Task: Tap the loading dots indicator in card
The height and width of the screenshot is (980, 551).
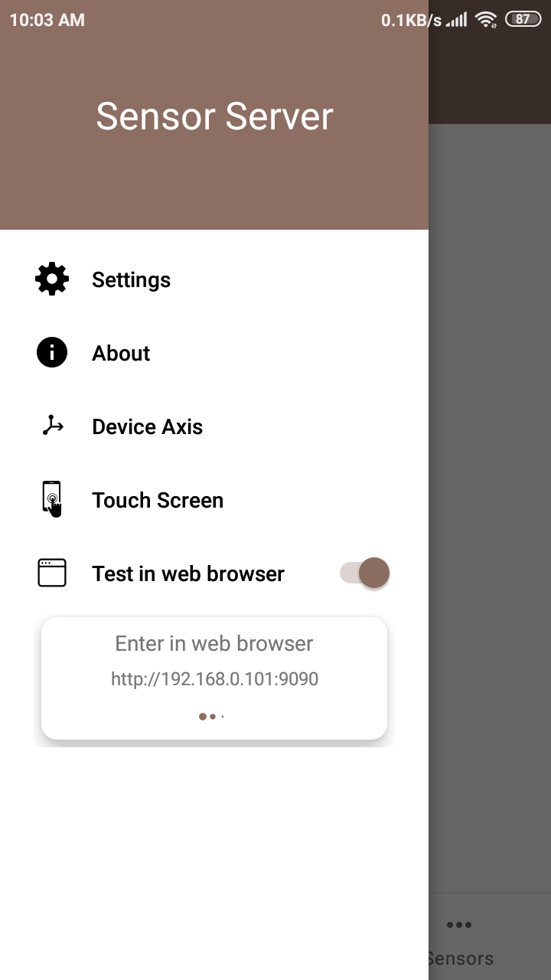Action: [211, 717]
